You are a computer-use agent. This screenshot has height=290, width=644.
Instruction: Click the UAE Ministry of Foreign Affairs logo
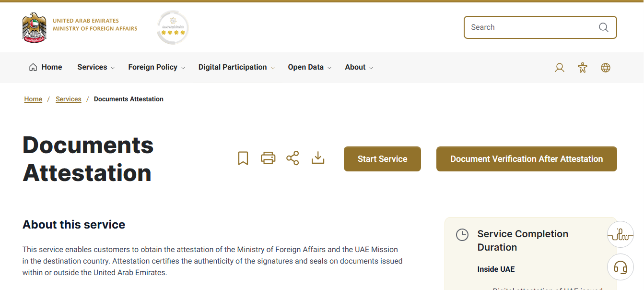point(80,27)
